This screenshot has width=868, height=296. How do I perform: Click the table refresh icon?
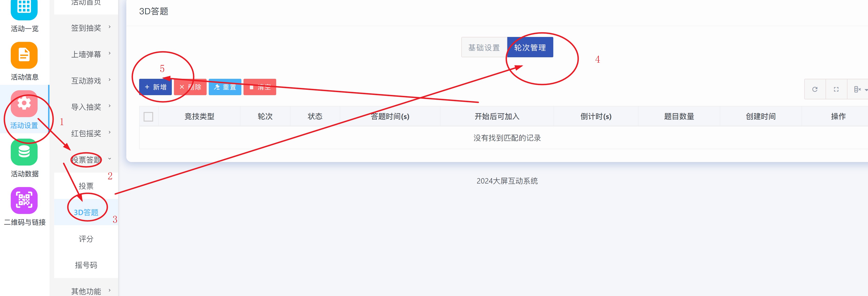(x=815, y=90)
